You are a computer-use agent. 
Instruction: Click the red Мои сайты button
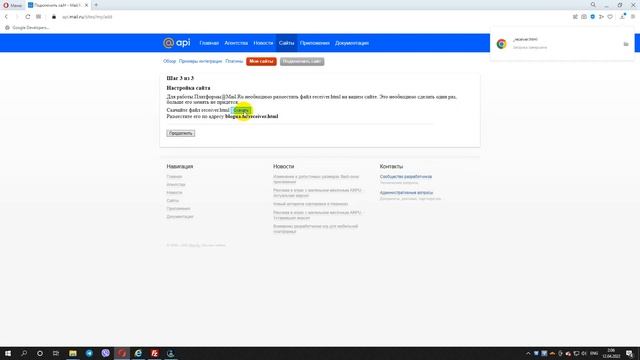261,61
